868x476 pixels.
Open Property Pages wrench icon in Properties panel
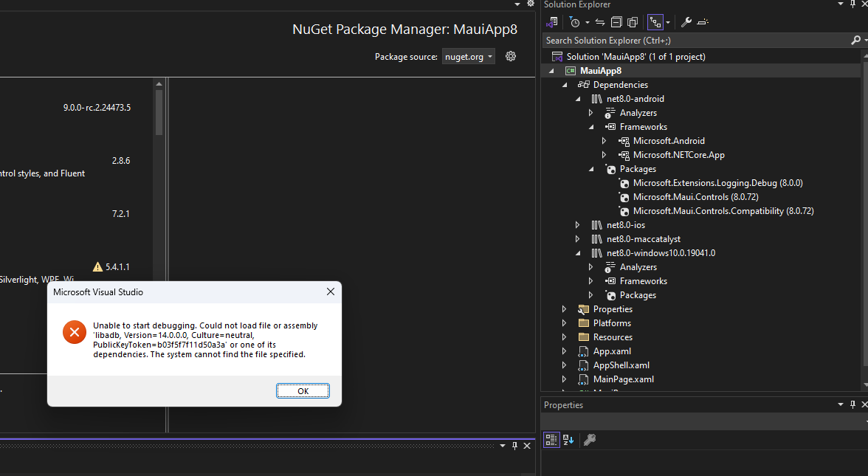(x=590, y=440)
